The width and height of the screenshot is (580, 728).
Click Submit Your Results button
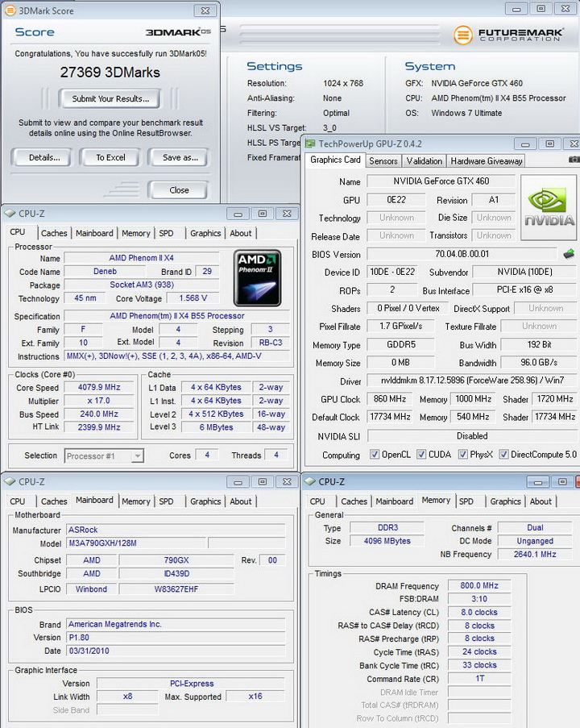coord(110,98)
